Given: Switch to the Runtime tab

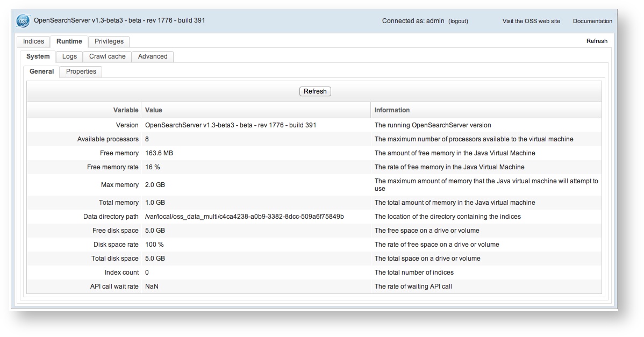Looking at the screenshot, I should [69, 41].
